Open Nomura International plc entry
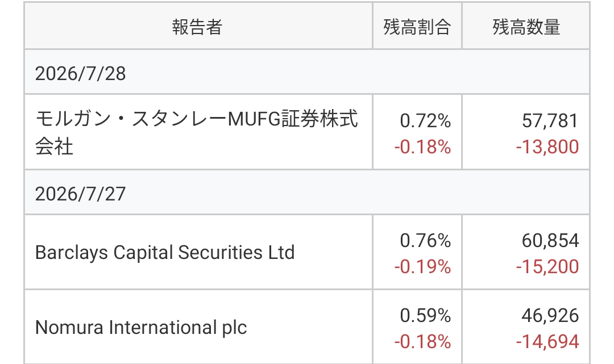Screen dimensions: 614x364 pyautogui.click(x=141, y=327)
